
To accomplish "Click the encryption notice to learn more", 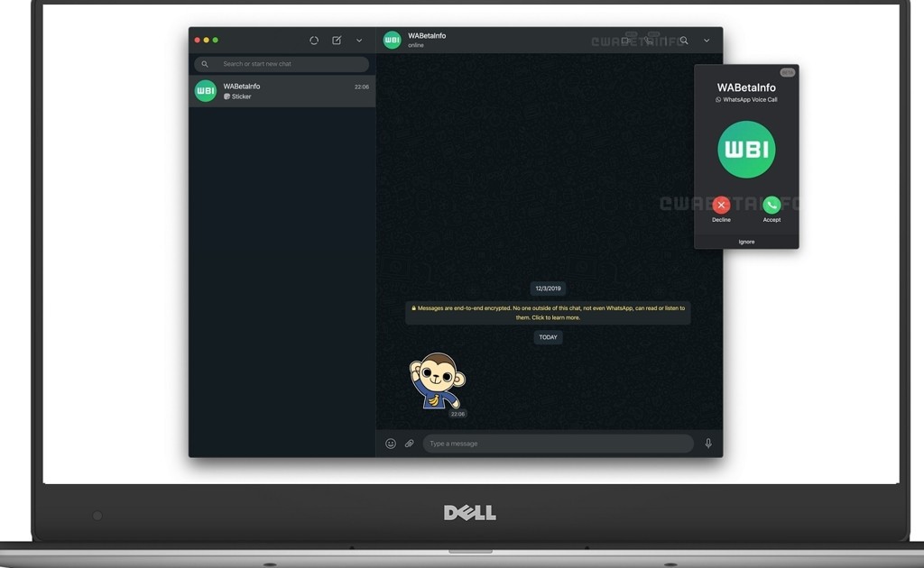I will click(548, 313).
